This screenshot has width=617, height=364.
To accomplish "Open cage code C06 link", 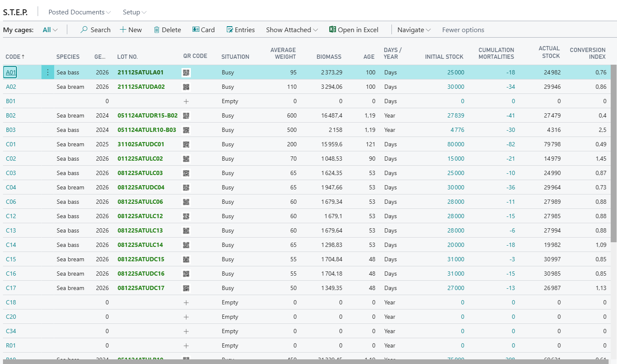I will tap(11, 202).
